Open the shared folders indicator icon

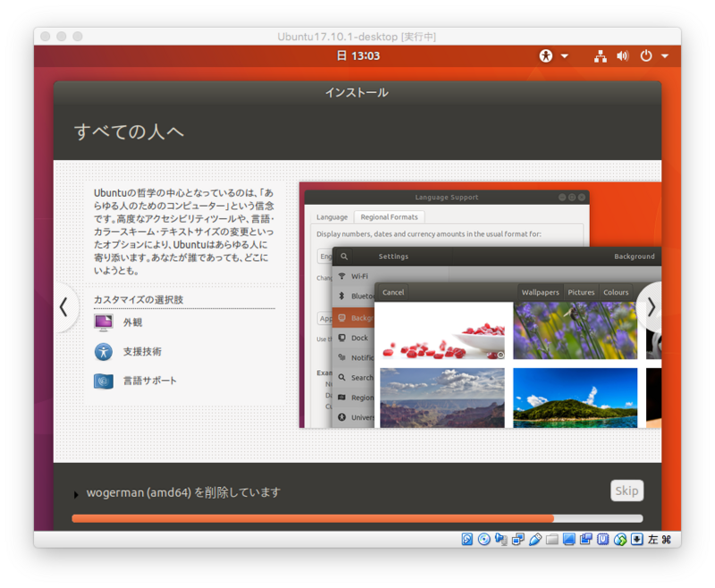[x=552, y=539]
